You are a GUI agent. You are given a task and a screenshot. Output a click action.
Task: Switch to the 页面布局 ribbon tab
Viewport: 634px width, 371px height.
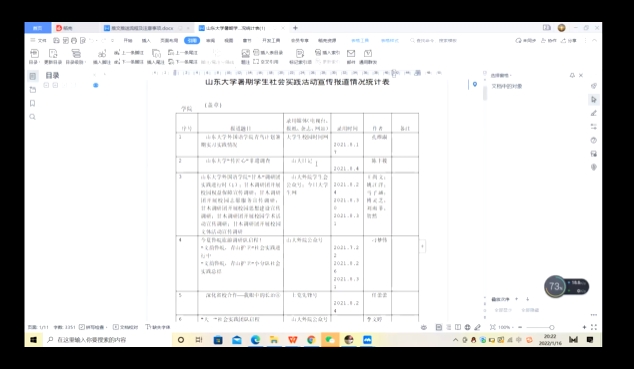coord(169,40)
